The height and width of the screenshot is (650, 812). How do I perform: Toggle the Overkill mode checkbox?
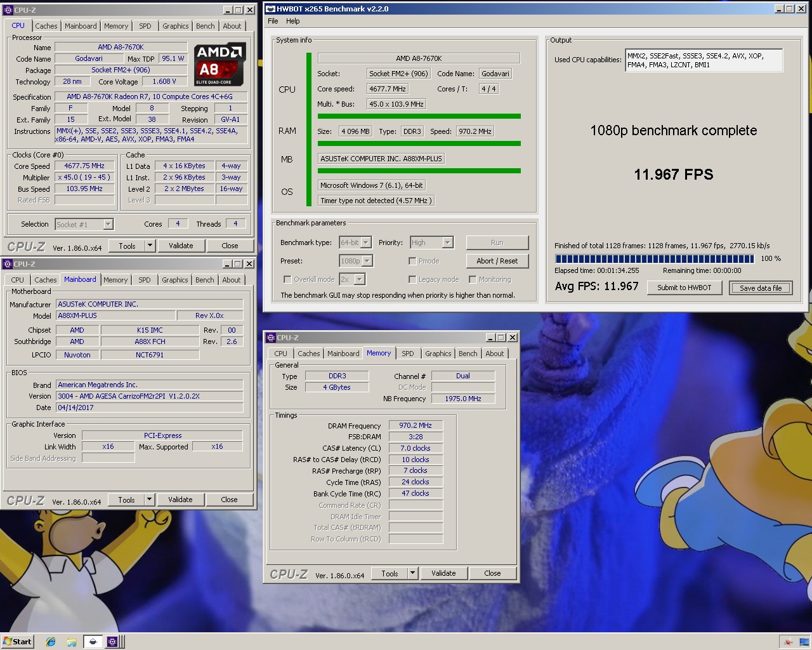click(x=287, y=279)
